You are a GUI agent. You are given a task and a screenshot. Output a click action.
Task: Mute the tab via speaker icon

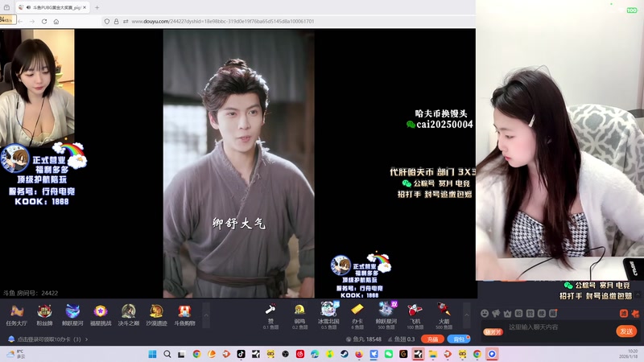[28, 7]
